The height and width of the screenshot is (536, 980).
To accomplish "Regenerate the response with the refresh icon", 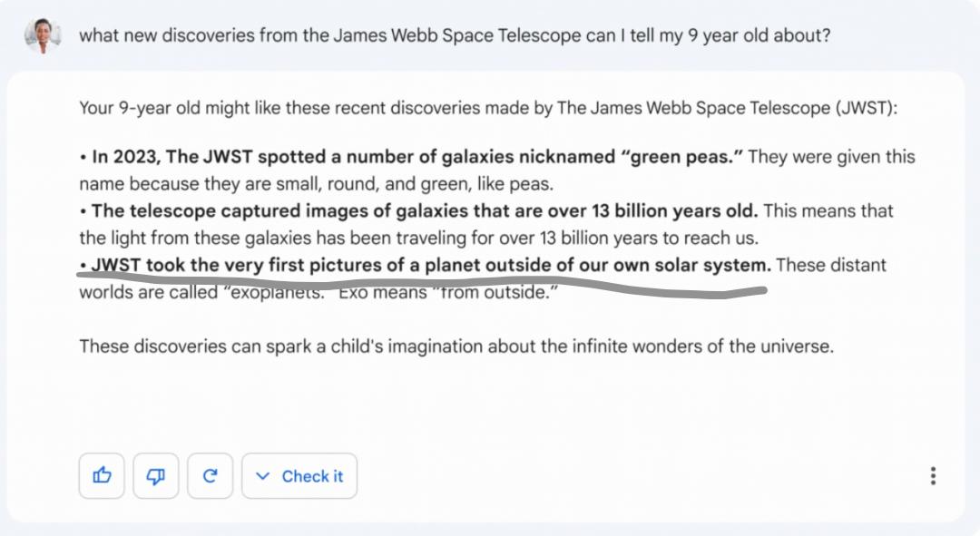I will [x=211, y=476].
